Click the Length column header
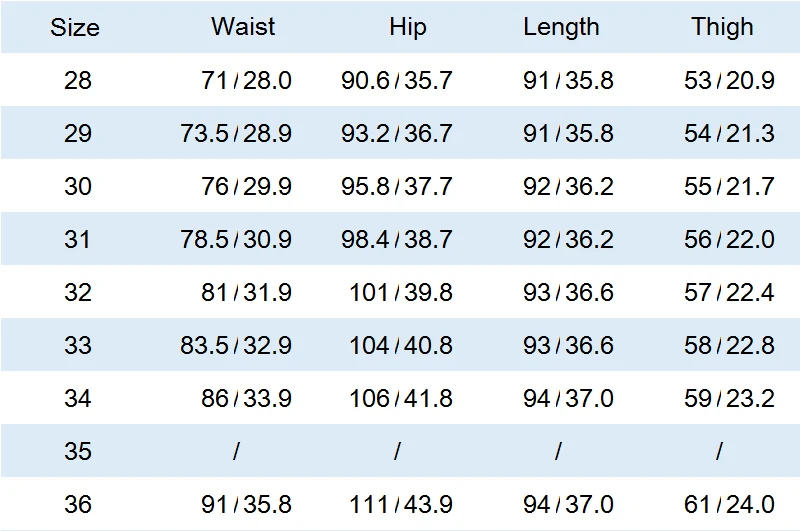This screenshot has height=531, width=800. point(561,27)
